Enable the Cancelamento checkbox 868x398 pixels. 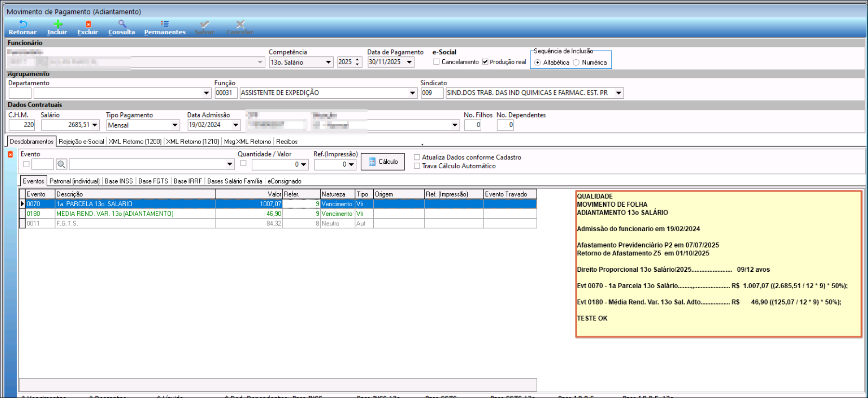click(x=436, y=62)
